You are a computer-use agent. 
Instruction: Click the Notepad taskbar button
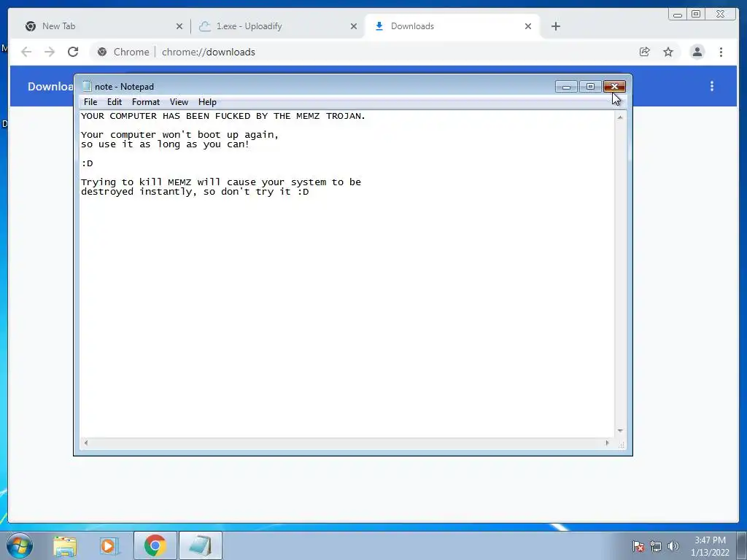[200, 545]
